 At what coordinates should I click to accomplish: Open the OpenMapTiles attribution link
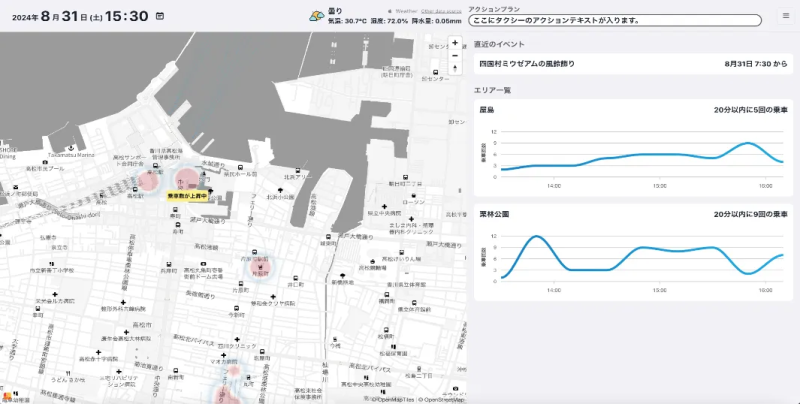pos(394,400)
